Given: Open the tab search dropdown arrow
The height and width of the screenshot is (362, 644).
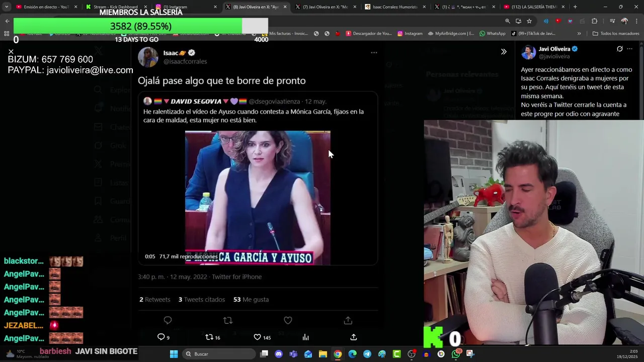Looking at the screenshot, I should (x=7, y=7).
